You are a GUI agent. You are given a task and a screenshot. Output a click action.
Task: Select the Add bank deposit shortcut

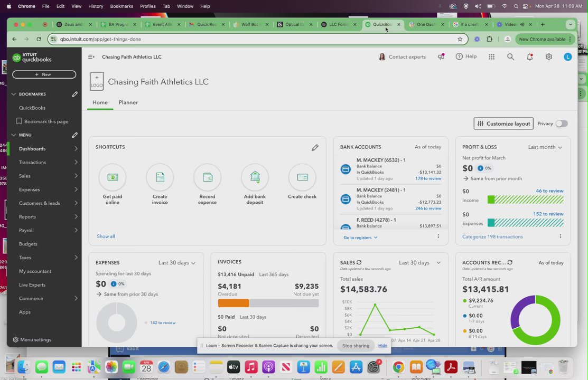(255, 177)
